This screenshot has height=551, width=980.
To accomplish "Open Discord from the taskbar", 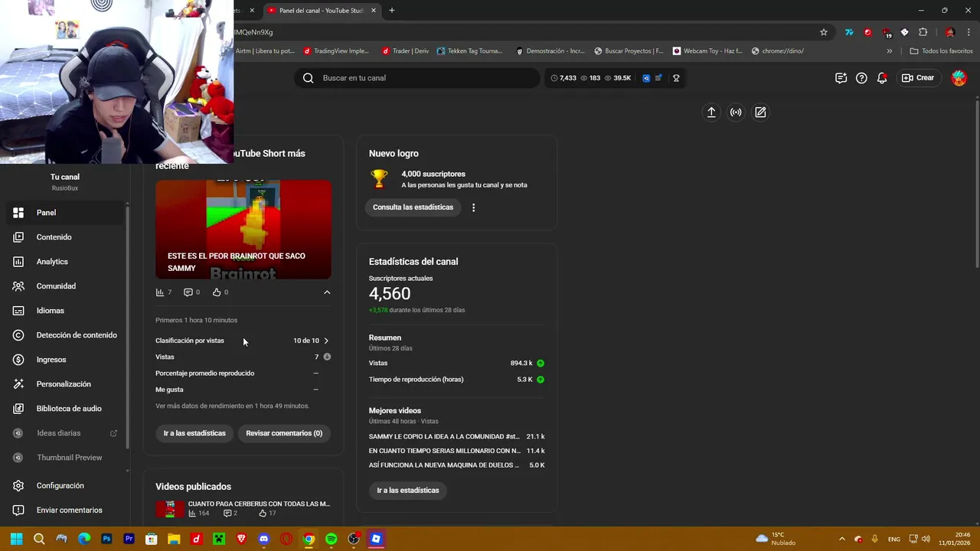I will click(x=264, y=539).
